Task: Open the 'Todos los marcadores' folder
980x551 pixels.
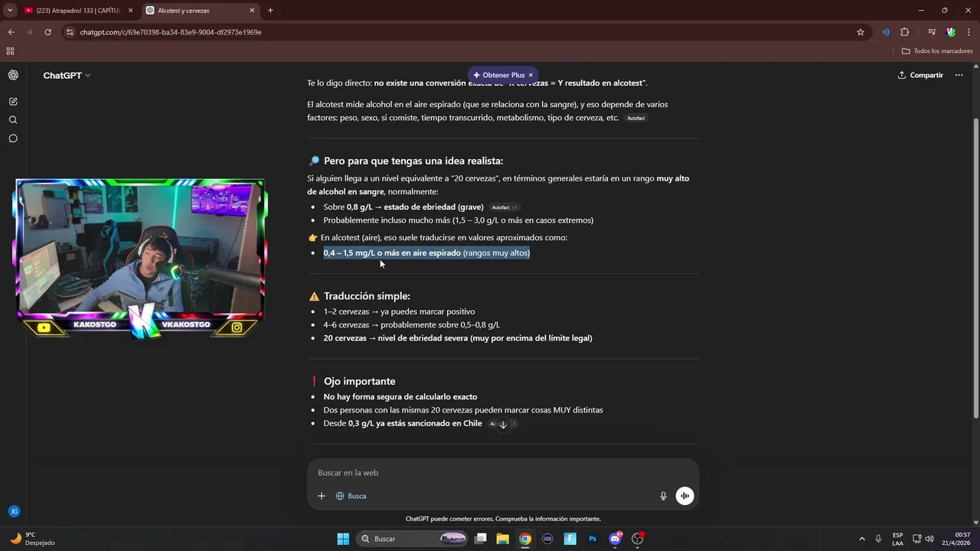Action: pyautogui.click(x=937, y=51)
